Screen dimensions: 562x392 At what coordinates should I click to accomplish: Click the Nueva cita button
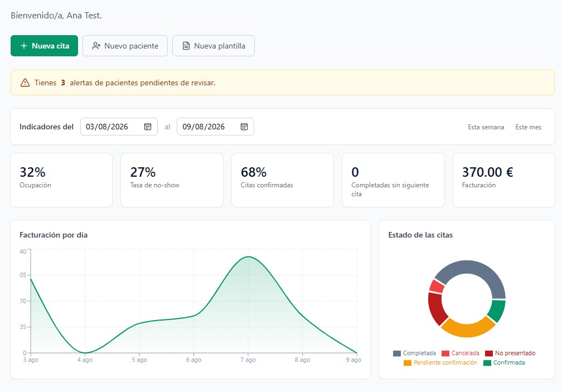click(x=44, y=46)
